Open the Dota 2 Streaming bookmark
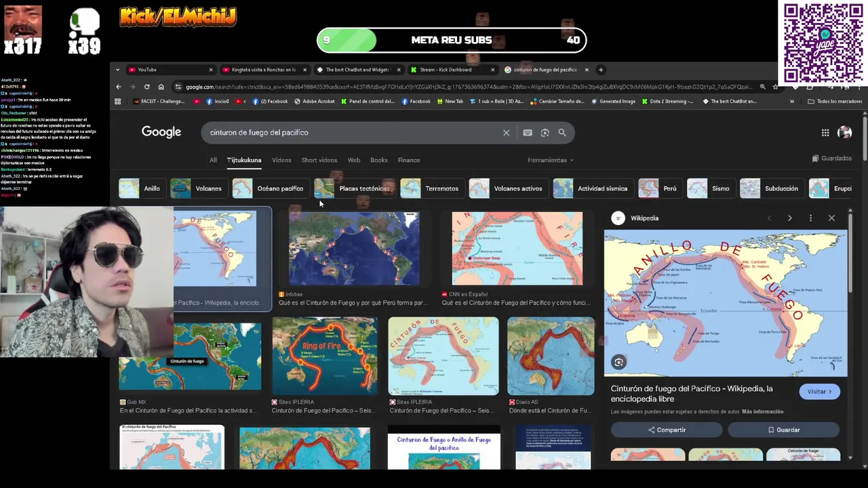 click(669, 102)
